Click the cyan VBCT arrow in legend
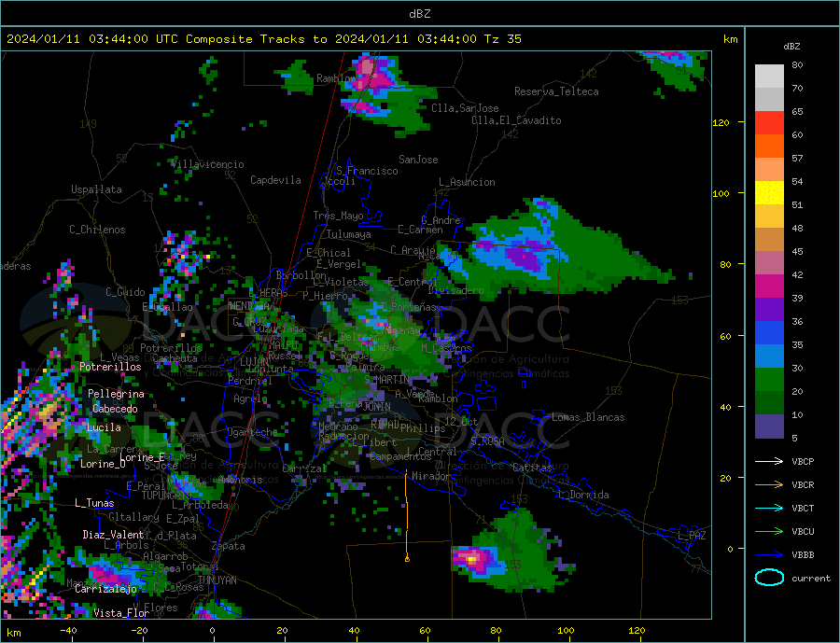Image resolution: width=840 pixels, height=643 pixels. point(769,508)
